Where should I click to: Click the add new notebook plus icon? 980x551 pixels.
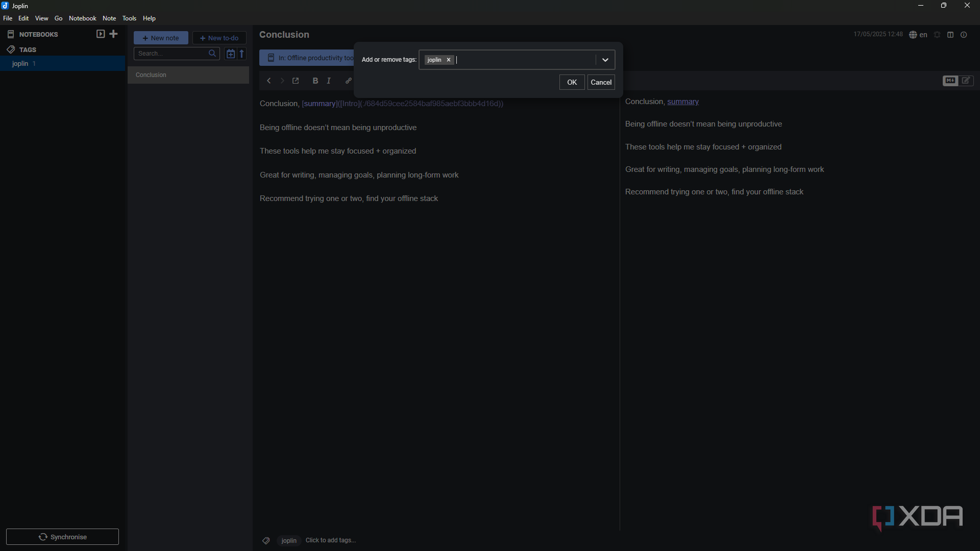[x=114, y=34]
